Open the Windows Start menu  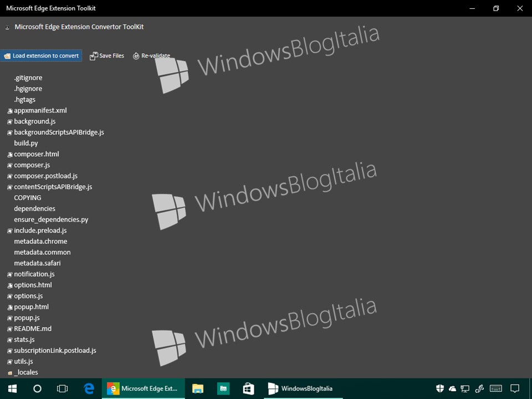pyautogui.click(x=13, y=388)
